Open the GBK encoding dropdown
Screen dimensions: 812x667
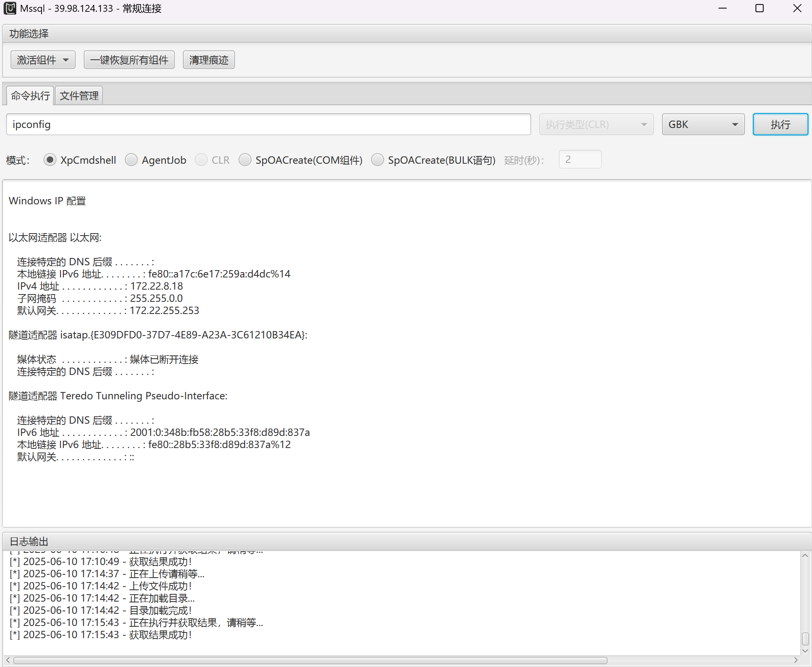pyautogui.click(x=703, y=124)
